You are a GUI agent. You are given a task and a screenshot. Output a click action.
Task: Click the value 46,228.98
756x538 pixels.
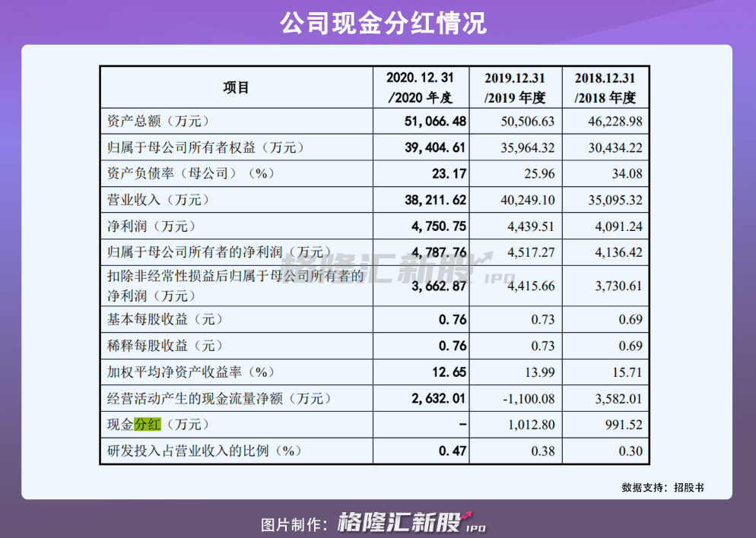[x=615, y=122]
